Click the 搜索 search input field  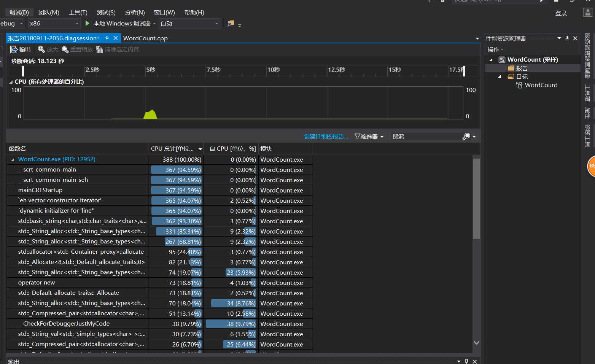click(x=426, y=137)
